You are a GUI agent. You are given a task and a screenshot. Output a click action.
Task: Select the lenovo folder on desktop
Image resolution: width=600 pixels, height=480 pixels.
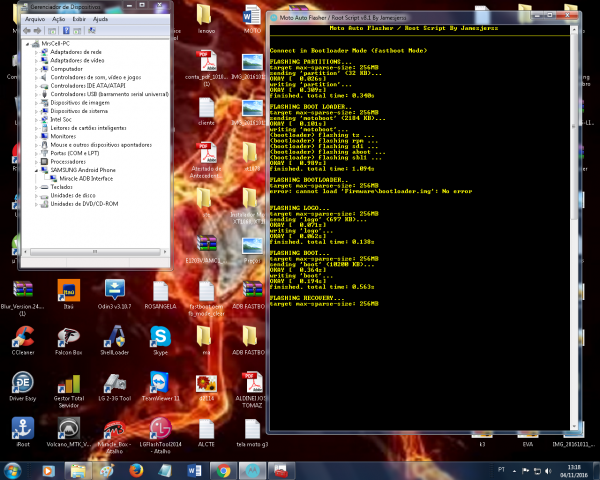(206, 19)
